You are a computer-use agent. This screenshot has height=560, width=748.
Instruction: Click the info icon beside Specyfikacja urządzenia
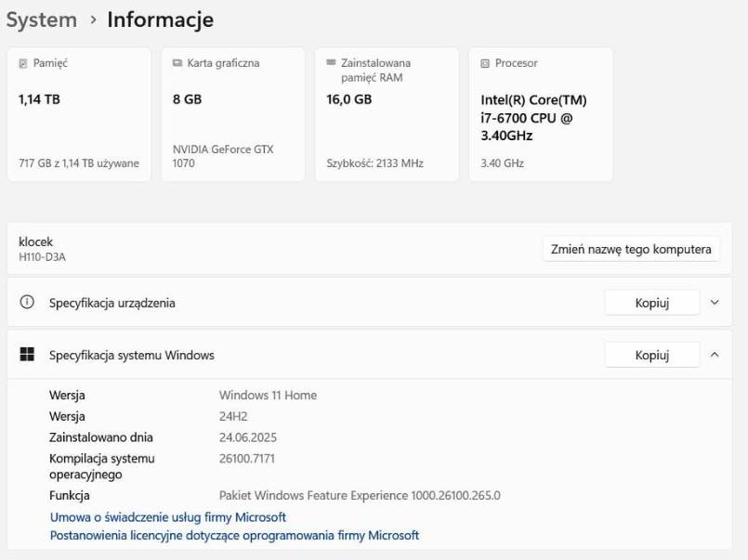tap(27, 302)
